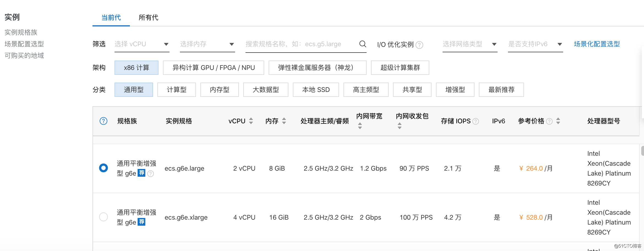644x251 pixels.
Task: Click the help icon in table header
Action: coord(103,121)
